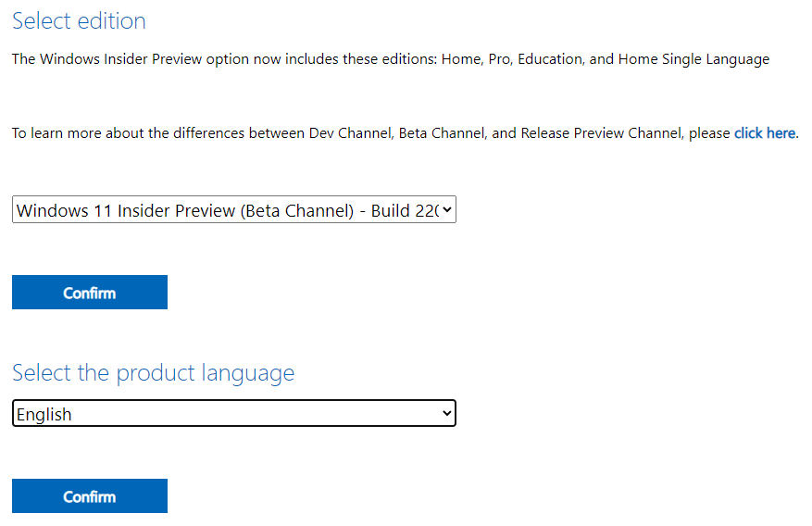The image size is (812, 526).
Task: Click the 'English' text in language box
Action: [x=44, y=415]
